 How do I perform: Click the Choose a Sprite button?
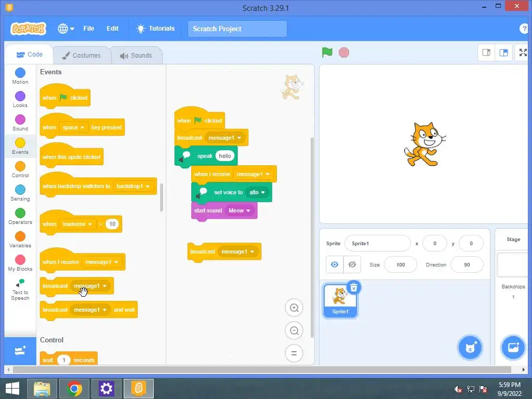(470, 347)
